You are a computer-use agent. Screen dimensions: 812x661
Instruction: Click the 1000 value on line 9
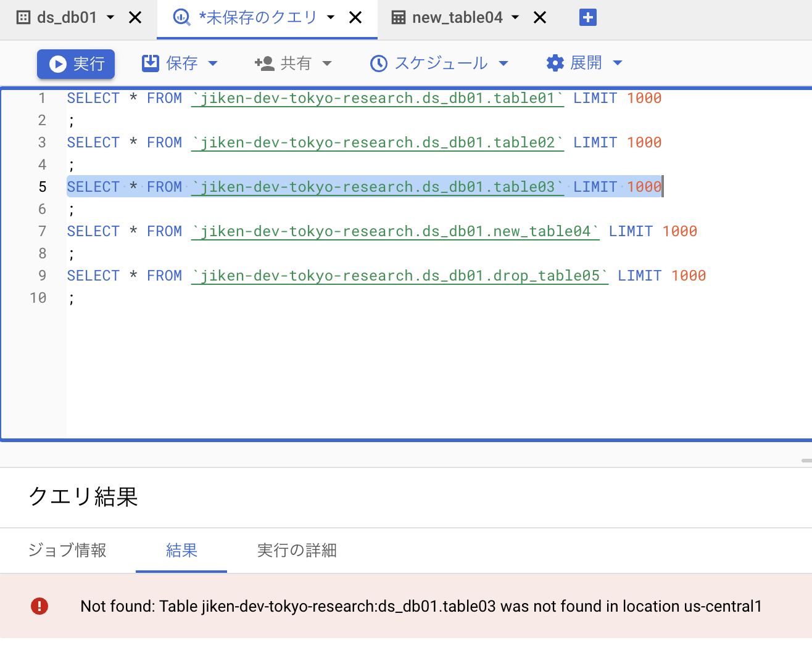pyautogui.click(x=689, y=276)
